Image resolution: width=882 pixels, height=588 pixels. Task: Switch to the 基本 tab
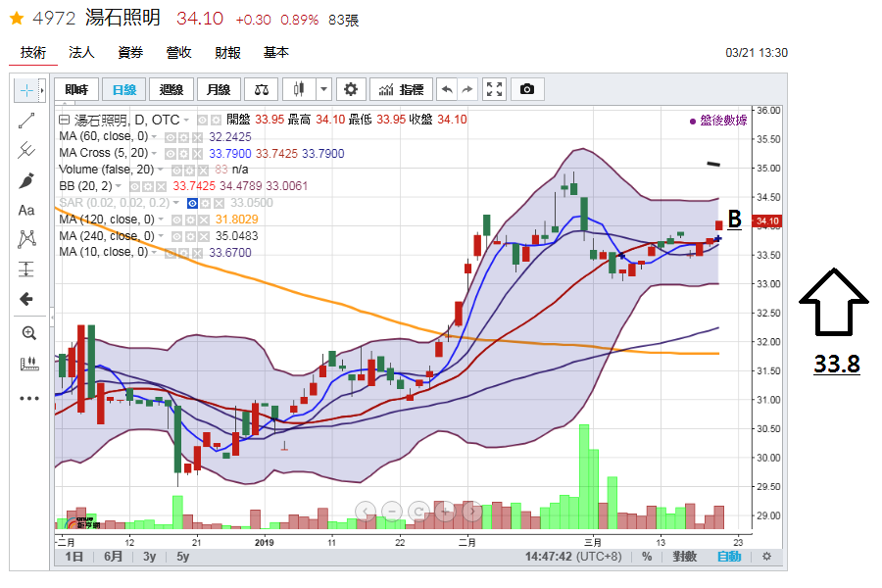coord(276,52)
